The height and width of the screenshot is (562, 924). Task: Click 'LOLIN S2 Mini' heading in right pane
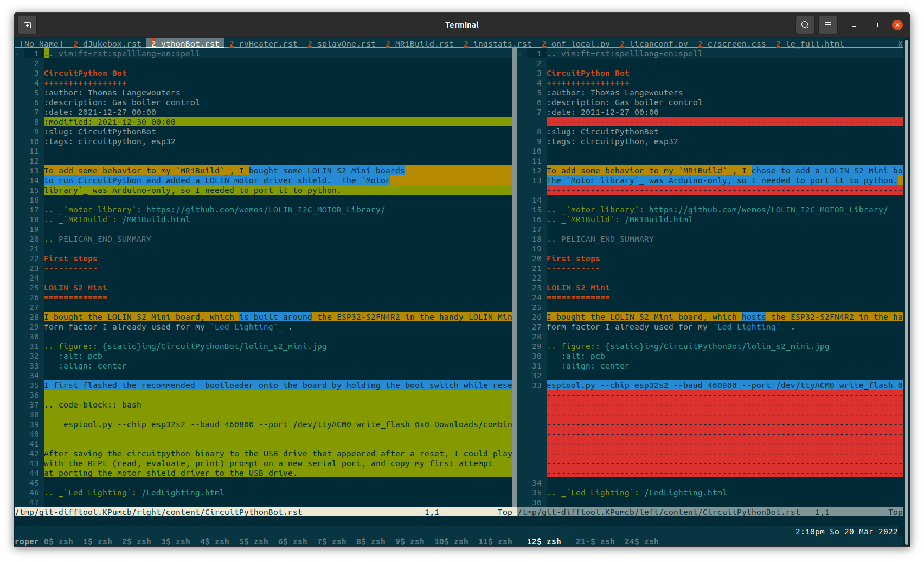coord(578,288)
